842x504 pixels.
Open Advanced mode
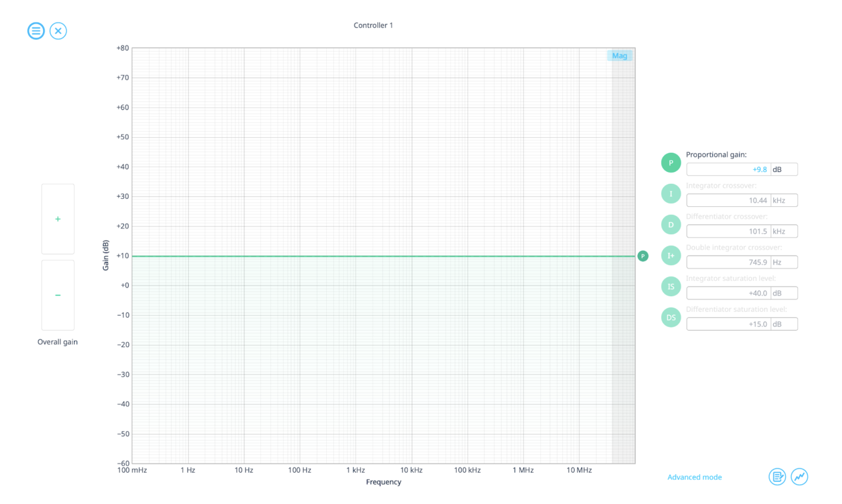click(x=694, y=477)
